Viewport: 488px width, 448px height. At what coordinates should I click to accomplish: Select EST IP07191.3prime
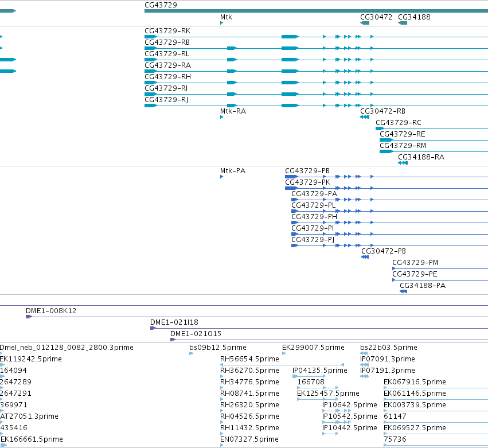coord(388,371)
